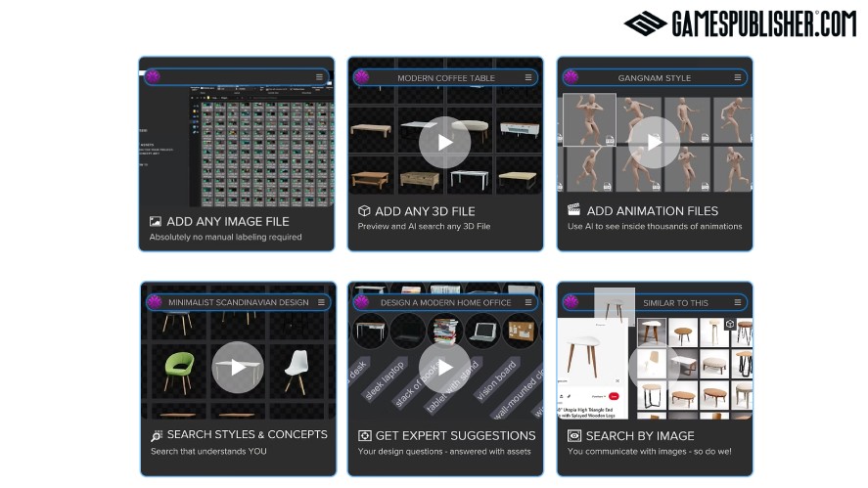The height and width of the screenshot is (488, 868).
Task: Open hamburger menu in Modern Coffee Table bar
Action: tap(528, 77)
